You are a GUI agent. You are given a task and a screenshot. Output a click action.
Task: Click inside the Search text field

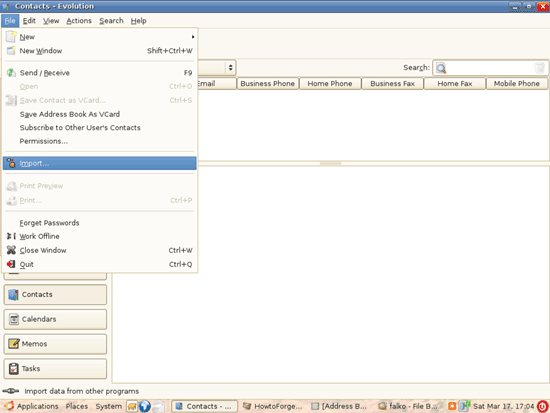tap(490, 68)
